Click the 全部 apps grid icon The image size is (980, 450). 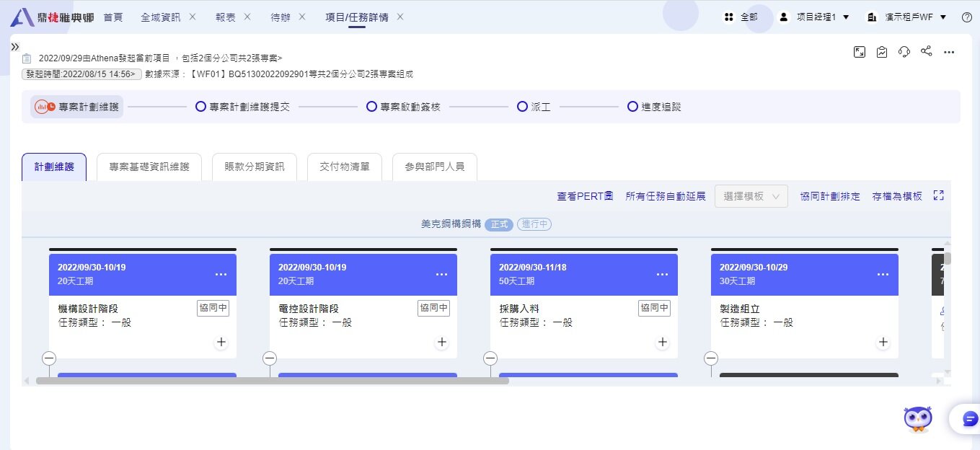click(x=729, y=17)
